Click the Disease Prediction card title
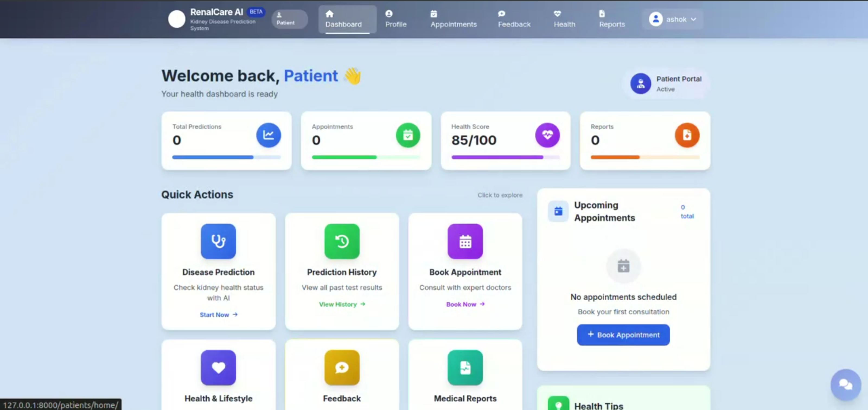868x410 pixels. click(218, 272)
